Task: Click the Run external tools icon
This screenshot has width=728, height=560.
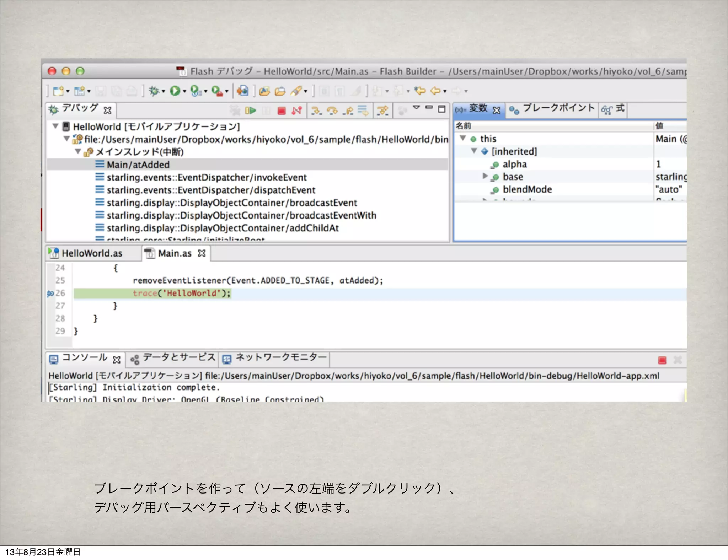Action: tap(217, 91)
